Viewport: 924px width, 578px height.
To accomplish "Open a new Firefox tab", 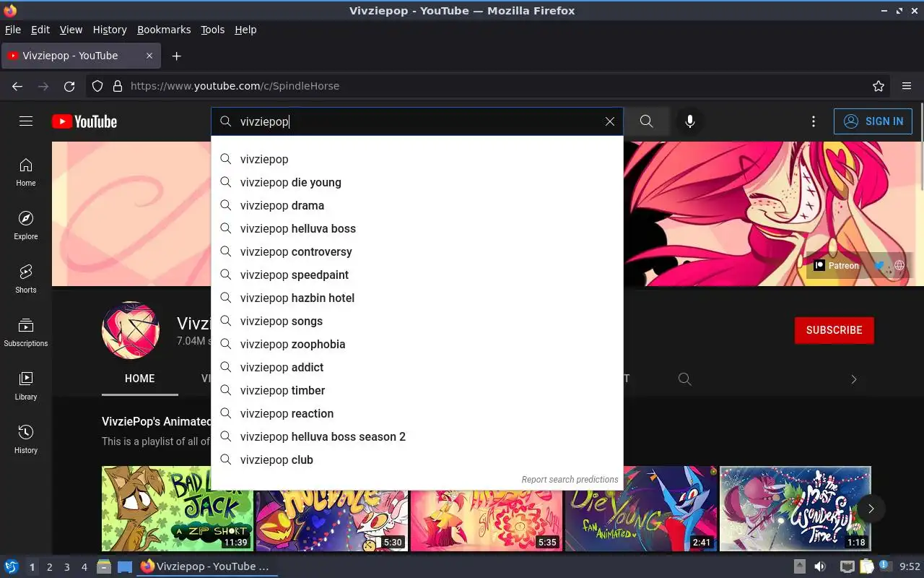I will [x=176, y=56].
